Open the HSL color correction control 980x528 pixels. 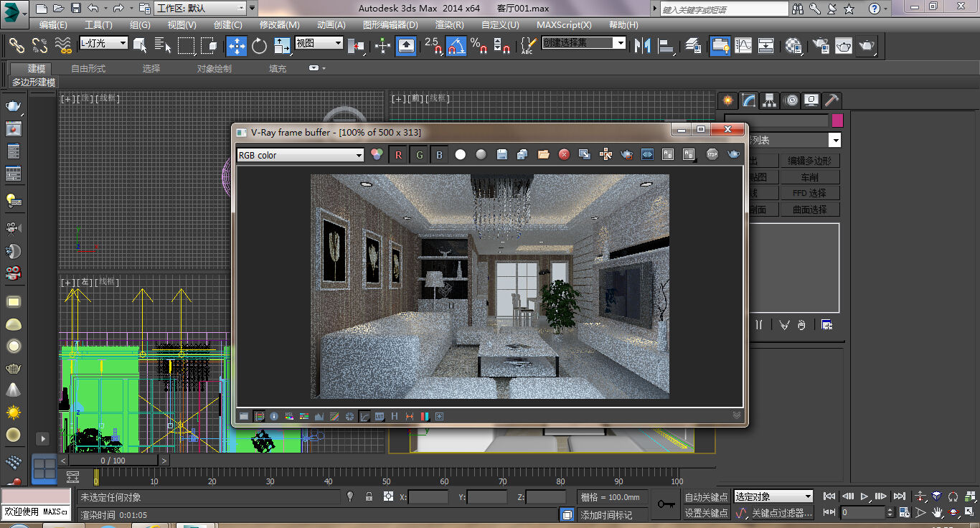[x=289, y=416]
